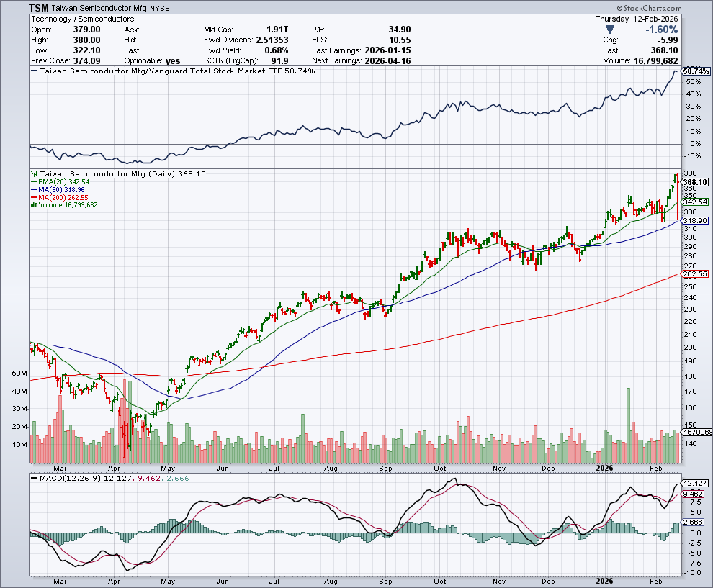713x588 pixels.
Task: Click the Open value 379.00
Action: [87, 30]
